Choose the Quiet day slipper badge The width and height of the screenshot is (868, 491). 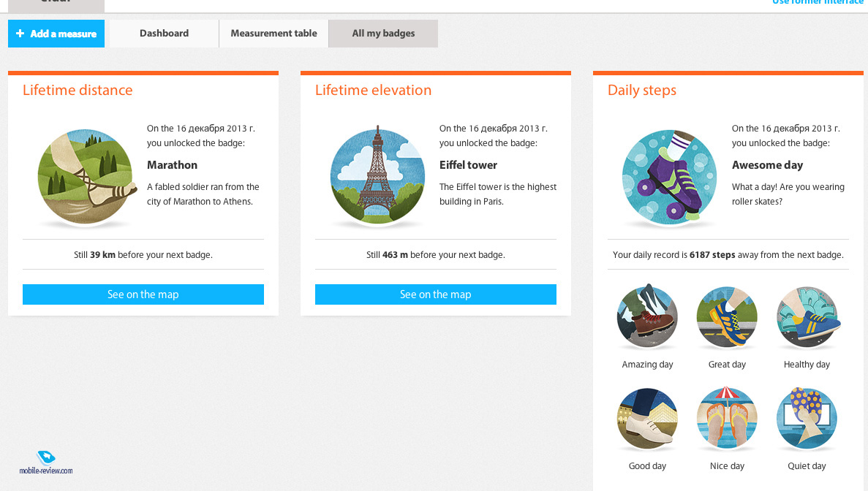point(807,419)
